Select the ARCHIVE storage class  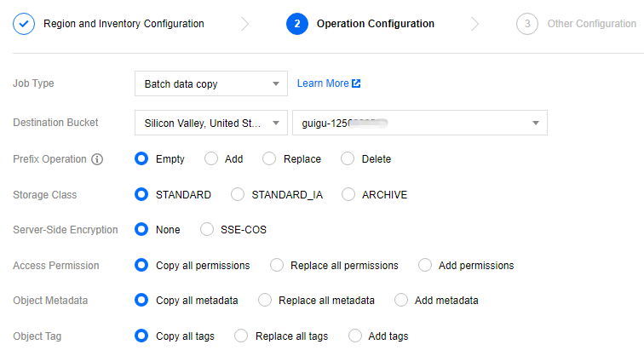coord(348,195)
